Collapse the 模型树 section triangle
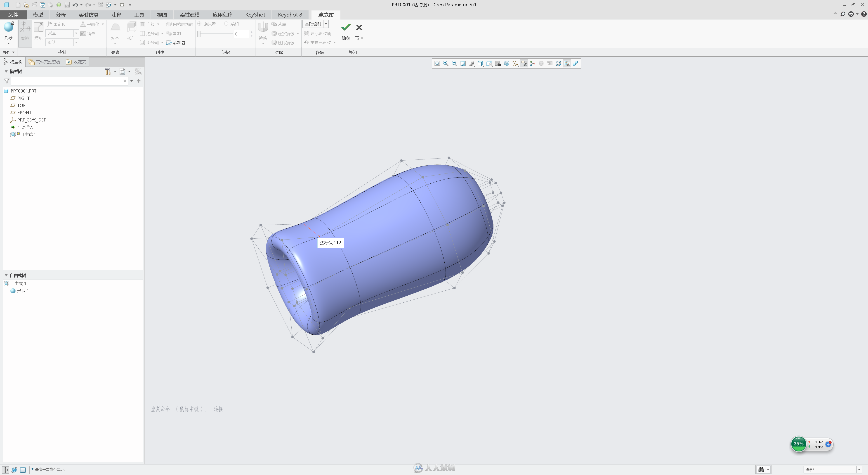 click(6, 71)
